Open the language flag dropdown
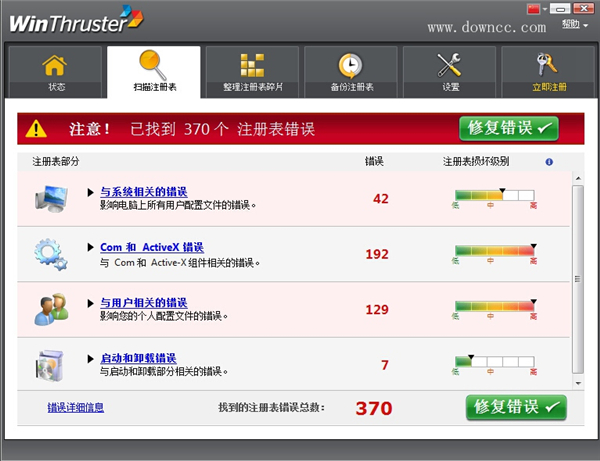This screenshot has width=600, height=461. coord(538,8)
